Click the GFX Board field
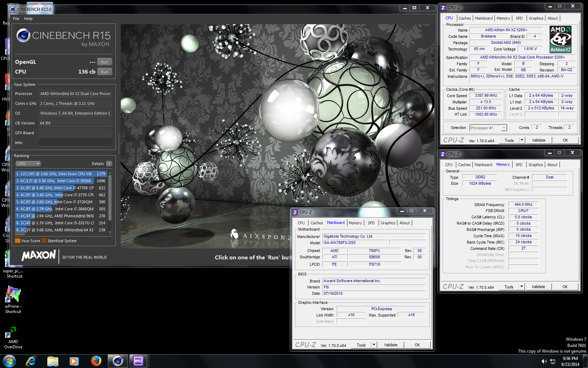Screen dimensions: 588x368 [75, 133]
